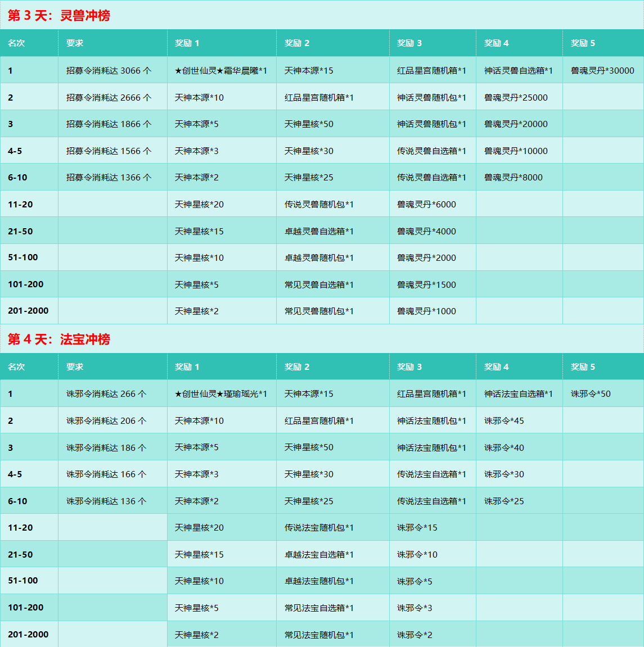The width and height of the screenshot is (644, 647).
Task: Click cell 兽魂灵丹*1000
Action: 426,311
